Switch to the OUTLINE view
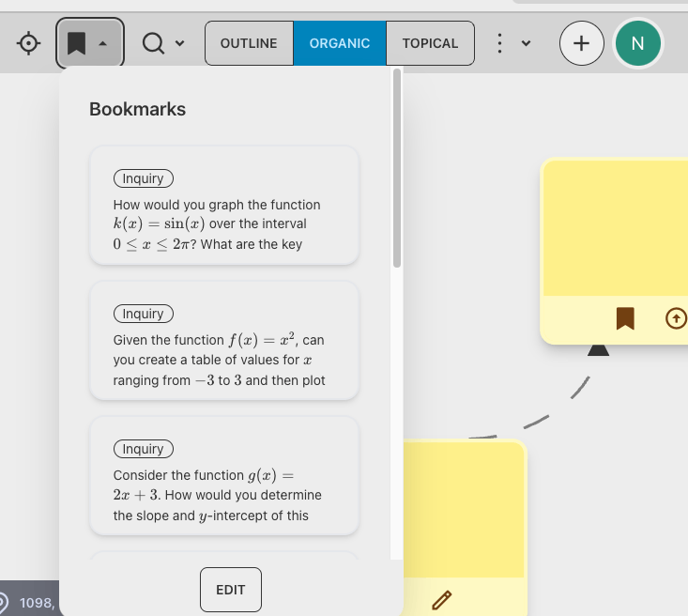The width and height of the screenshot is (688, 616). coord(249,43)
